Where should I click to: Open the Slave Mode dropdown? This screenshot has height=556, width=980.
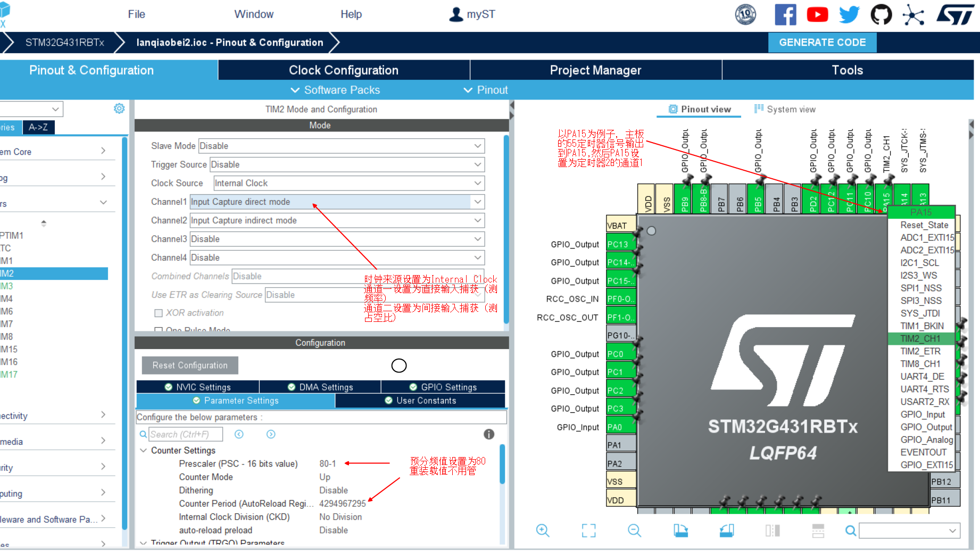point(341,146)
